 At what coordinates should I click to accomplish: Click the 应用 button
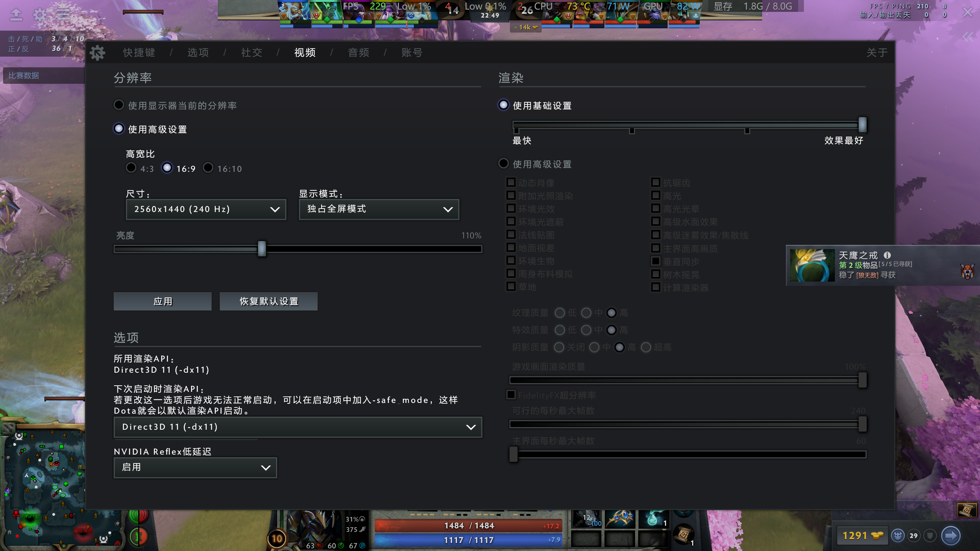point(163,302)
